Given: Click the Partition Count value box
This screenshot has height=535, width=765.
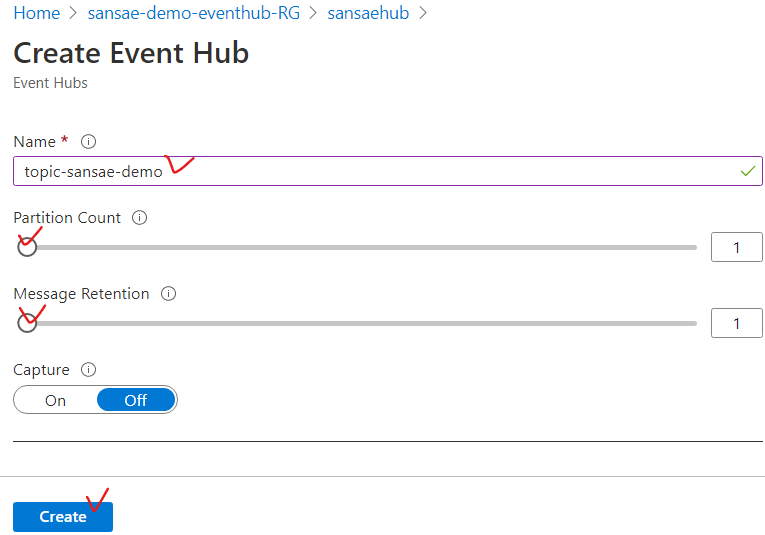Looking at the screenshot, I should pos(737,247).
